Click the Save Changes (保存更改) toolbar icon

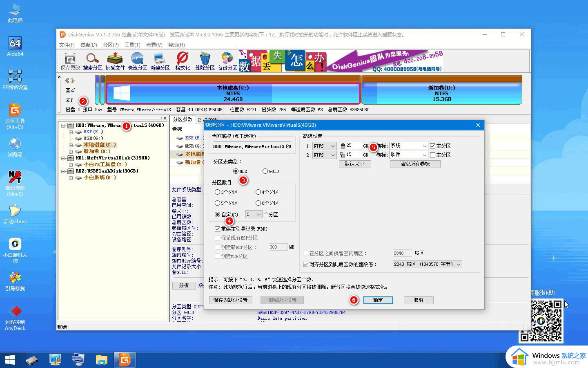(70, 61)
